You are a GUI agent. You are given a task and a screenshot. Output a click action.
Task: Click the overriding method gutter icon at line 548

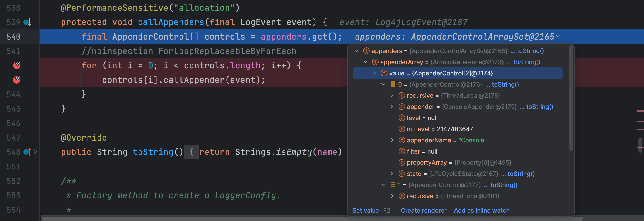[x=27, y=152]
